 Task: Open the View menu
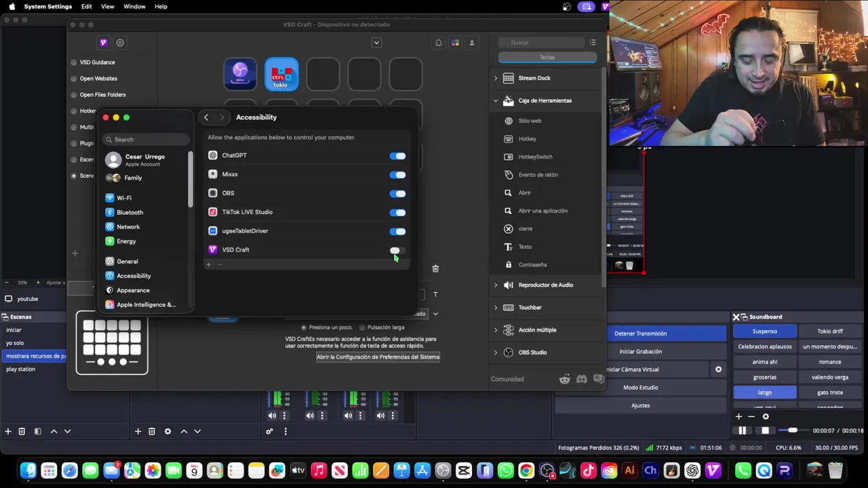108,6
